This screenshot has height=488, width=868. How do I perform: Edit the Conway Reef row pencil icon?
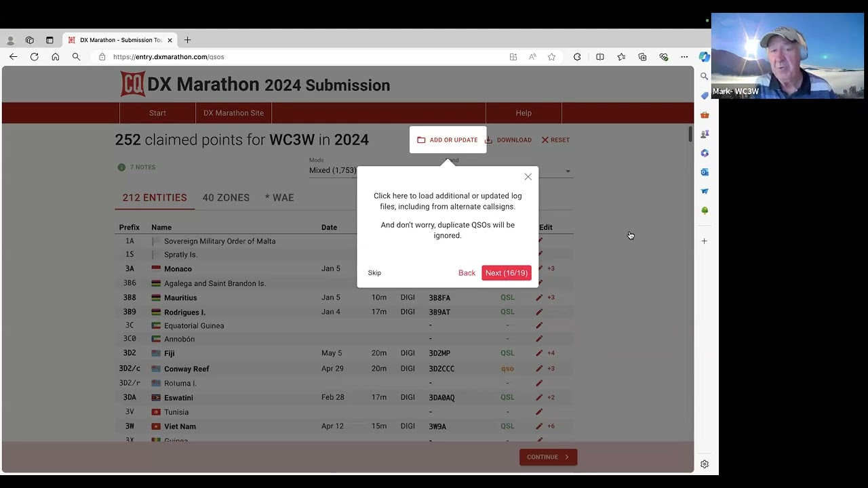[539, 369]
